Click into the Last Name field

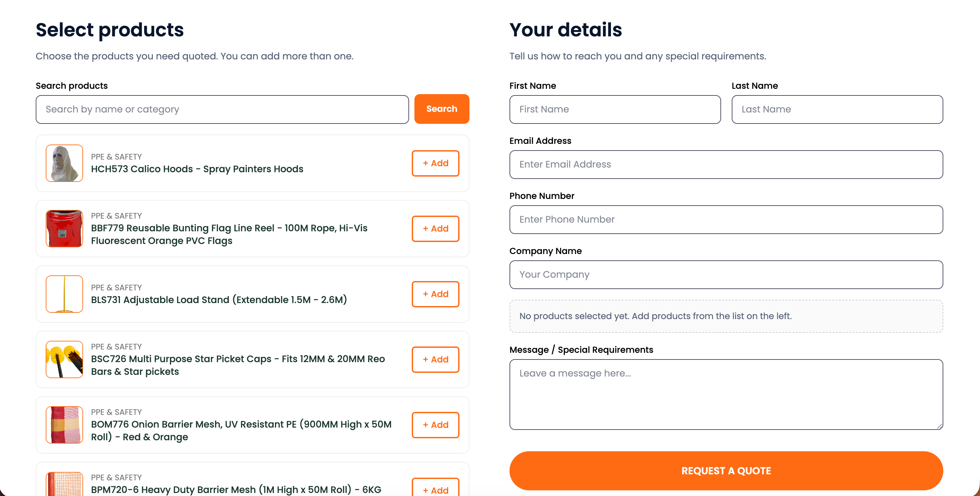[837, 109]
